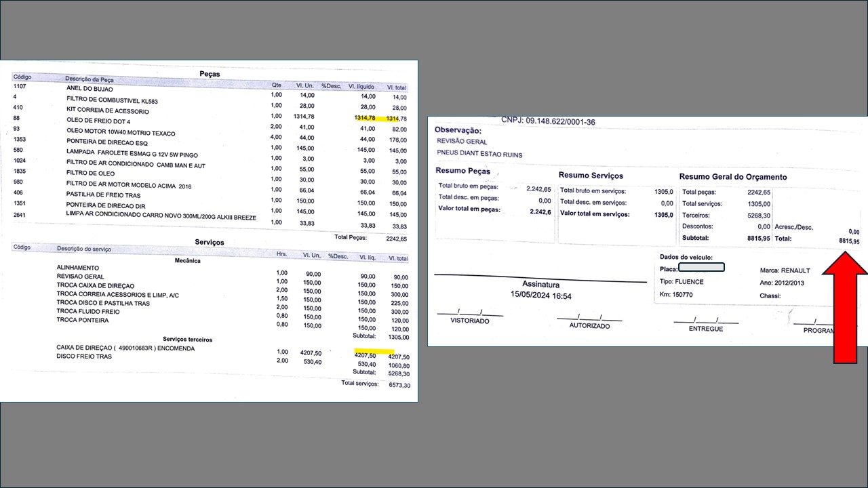Click 'OLEO MOTOR 10W40 MOTRIO TEXACO' text
Image resolution: width=868 pixels, height=488 pixels.
pyautogui.click(x=120, y=133)
